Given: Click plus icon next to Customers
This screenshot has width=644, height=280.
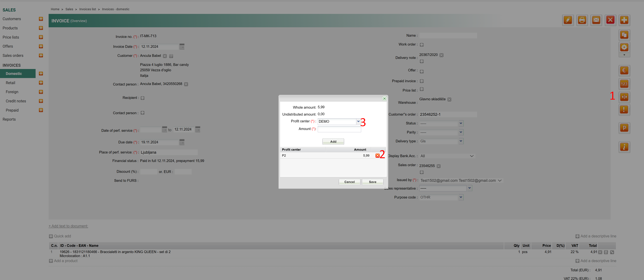Looking at the screenshot, I should click(x=41, y=19).
